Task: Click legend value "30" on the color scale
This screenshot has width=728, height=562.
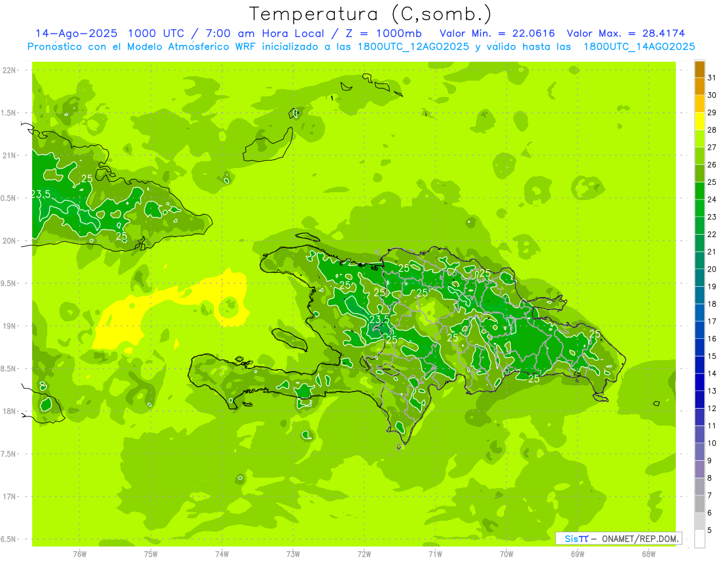Action: [x=712, y=95]
